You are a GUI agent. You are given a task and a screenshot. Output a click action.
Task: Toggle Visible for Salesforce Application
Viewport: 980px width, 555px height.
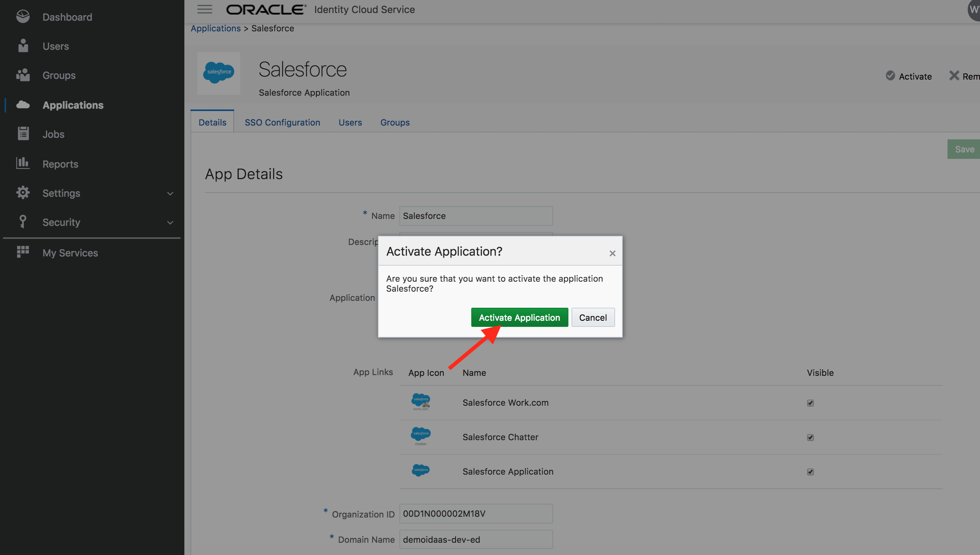(811, 472)
